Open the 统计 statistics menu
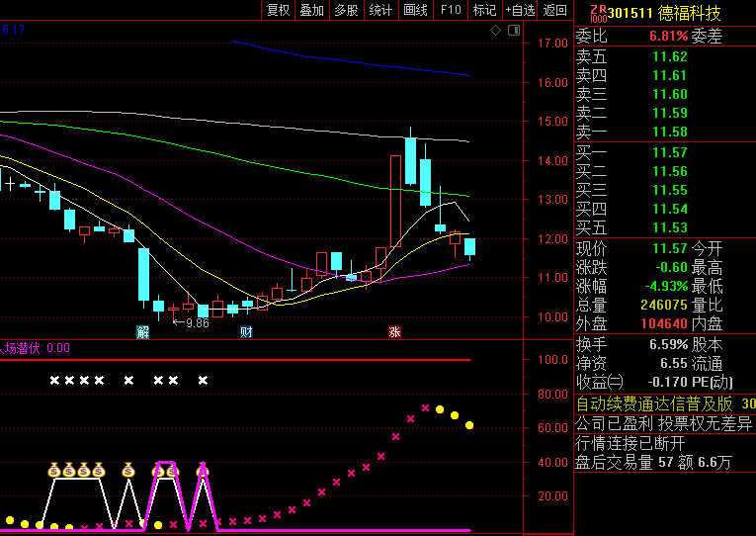 380,10
